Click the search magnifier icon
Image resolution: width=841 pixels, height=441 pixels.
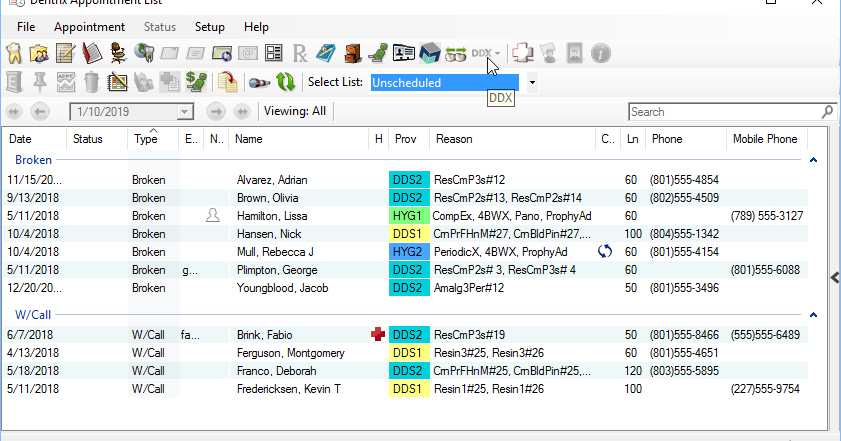827,112
